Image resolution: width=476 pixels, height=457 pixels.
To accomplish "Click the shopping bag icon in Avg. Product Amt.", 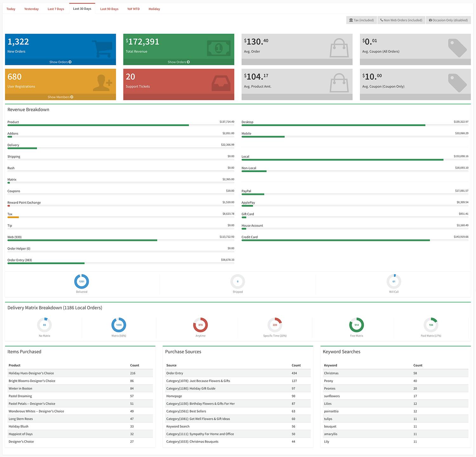I will pyautogui.click(x=339, y=83).
